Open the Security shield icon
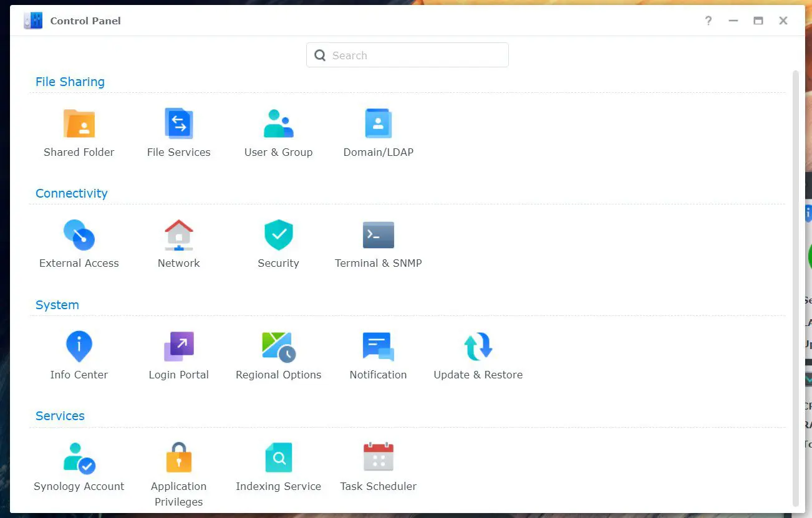Image resolution: width=812 pixels, height=518 pixels. pos(278,236)
